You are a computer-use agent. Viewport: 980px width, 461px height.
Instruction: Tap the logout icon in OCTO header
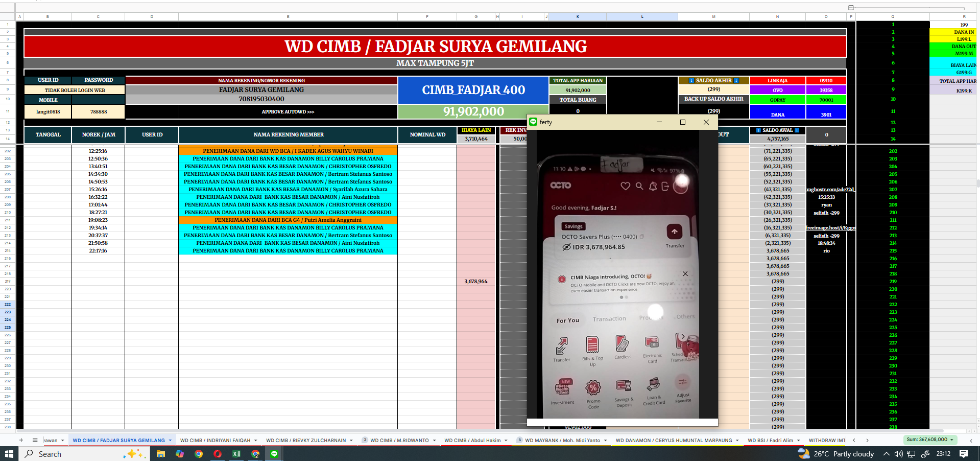(665, 186)
